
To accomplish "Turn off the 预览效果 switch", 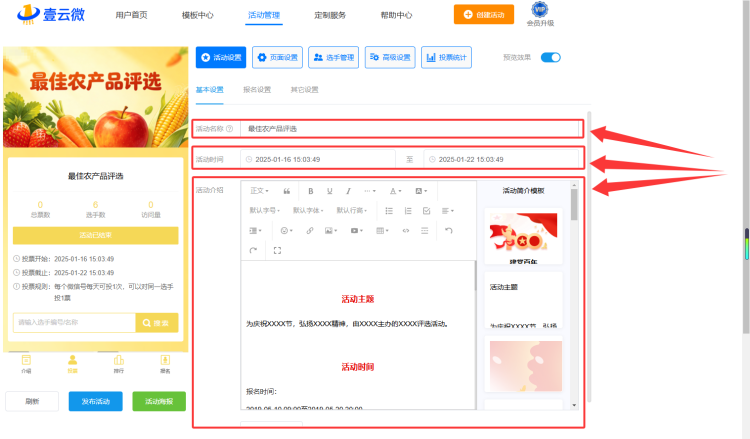I will [x=551, y=57].
